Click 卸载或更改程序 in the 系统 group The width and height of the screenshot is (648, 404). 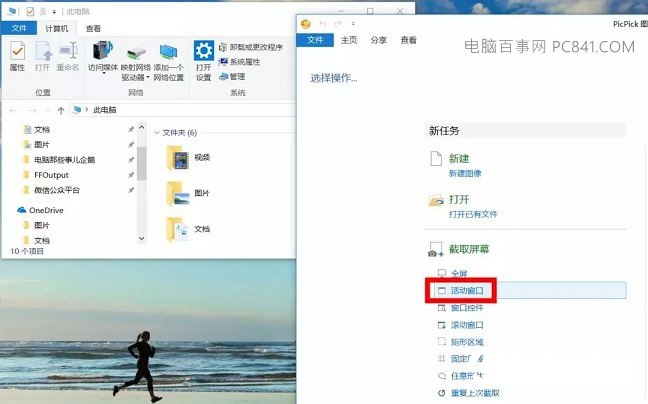[x=251, y=47]
